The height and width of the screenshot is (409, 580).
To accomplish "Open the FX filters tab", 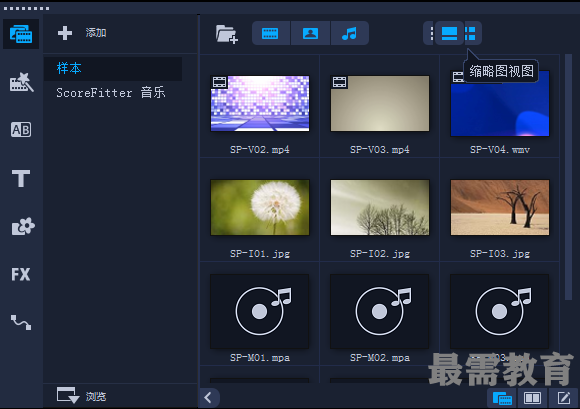I will [21, 274].
